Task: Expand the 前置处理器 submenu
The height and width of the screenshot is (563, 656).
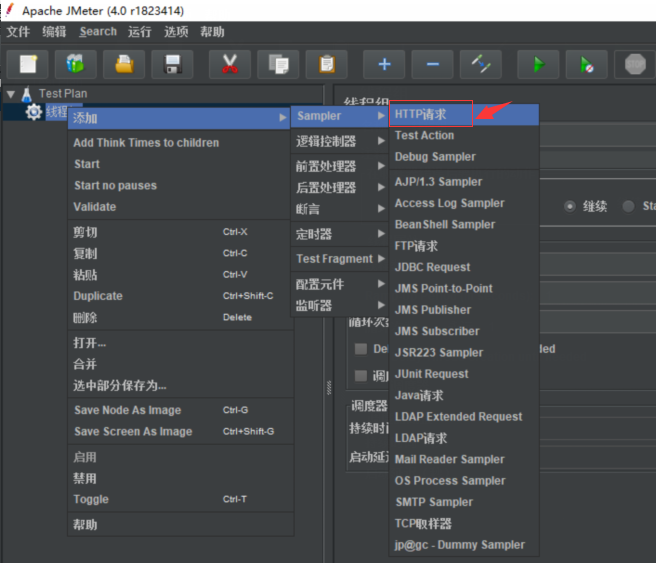Action: click(340, 166)
